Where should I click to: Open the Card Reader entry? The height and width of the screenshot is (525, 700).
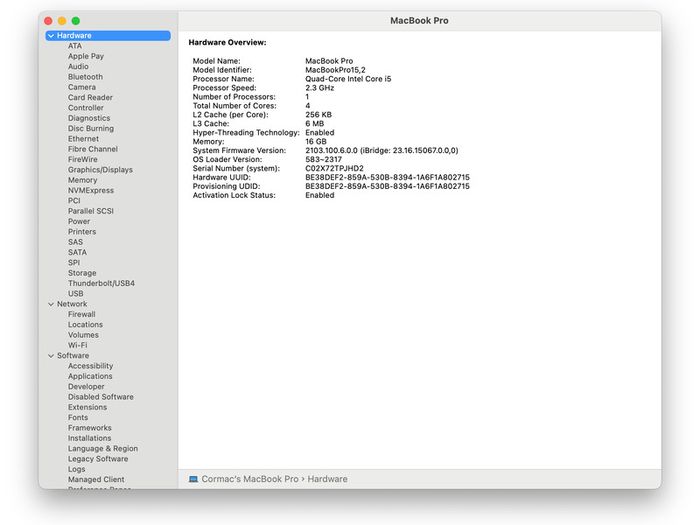[x=90, y=97]
